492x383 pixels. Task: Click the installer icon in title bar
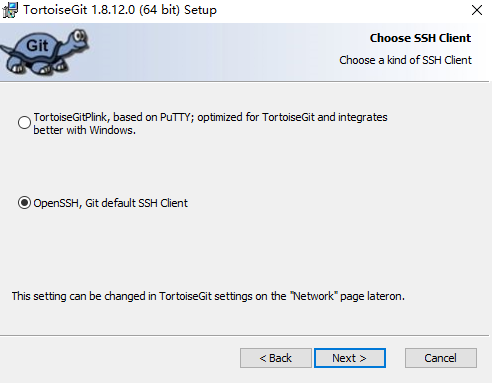[x=10, y=10]
